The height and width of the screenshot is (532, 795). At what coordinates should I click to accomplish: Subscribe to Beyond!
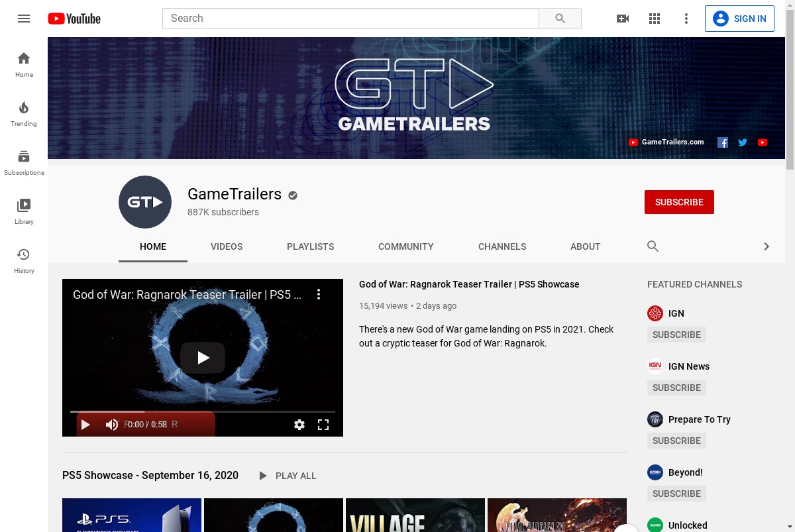click(676, 494)
